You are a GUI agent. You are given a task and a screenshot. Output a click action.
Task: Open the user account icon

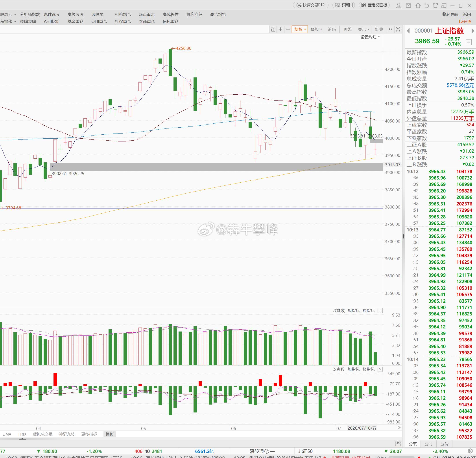399,5
